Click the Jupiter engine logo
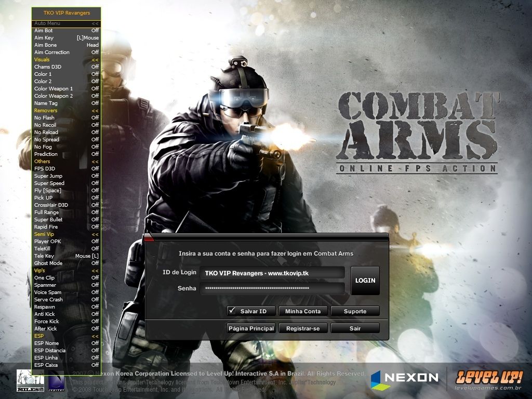532x399 pixels. pos(56,381)
